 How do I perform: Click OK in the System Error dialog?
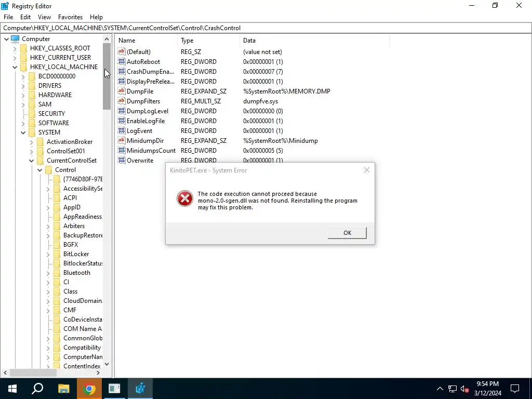point(347,233)
